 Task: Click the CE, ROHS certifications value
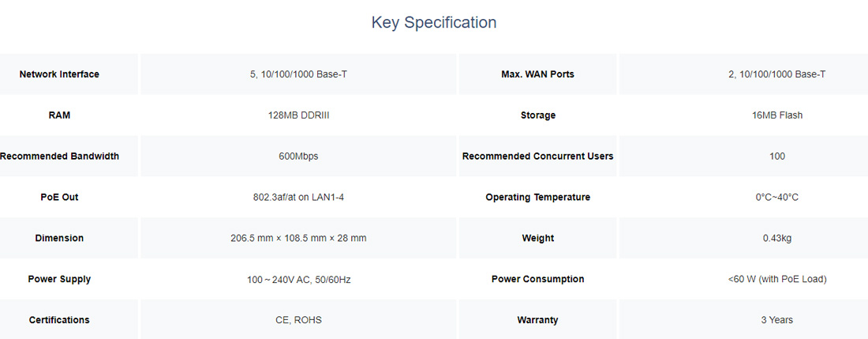click(x=298, y=320)
